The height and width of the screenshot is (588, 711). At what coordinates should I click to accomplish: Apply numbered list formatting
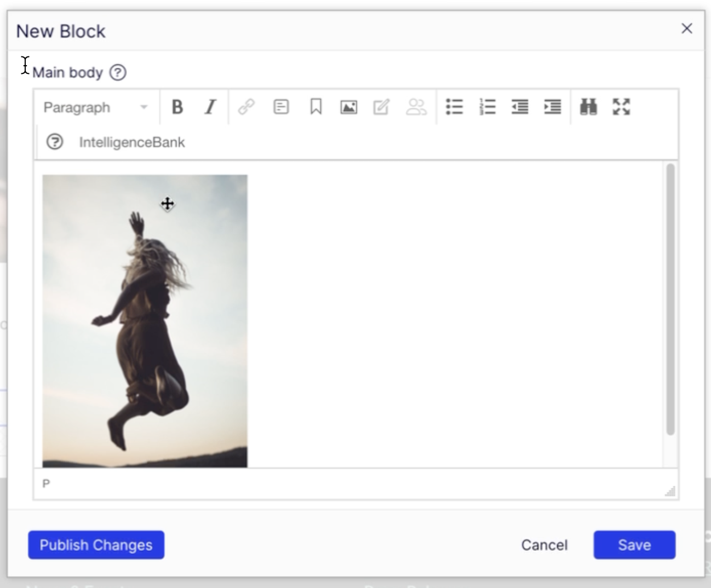pyautogui.click(x=487, y=107)
